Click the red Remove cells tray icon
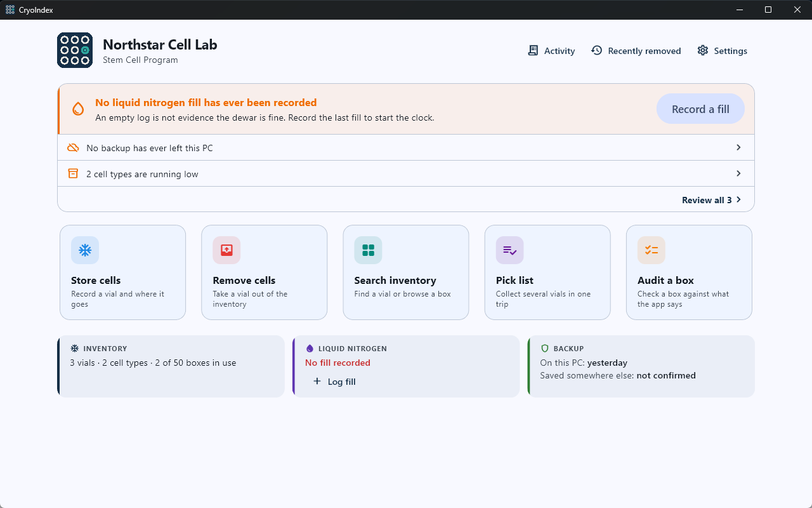Screen dimensions: 812x508 (226, 250)
